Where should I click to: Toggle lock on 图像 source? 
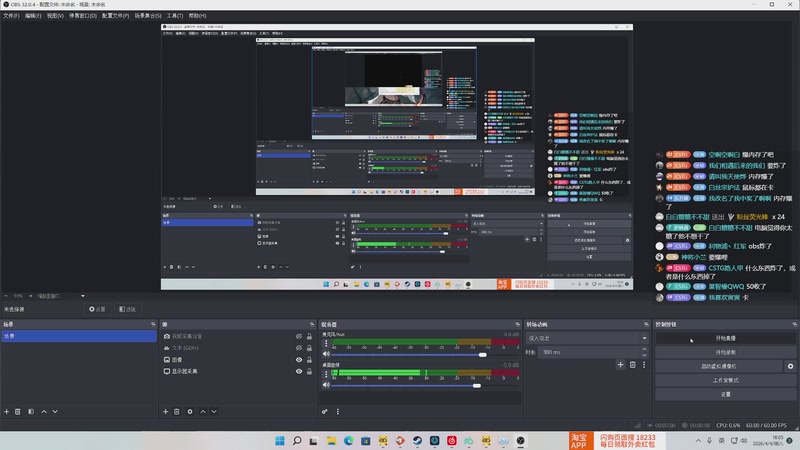coord(309,360)
